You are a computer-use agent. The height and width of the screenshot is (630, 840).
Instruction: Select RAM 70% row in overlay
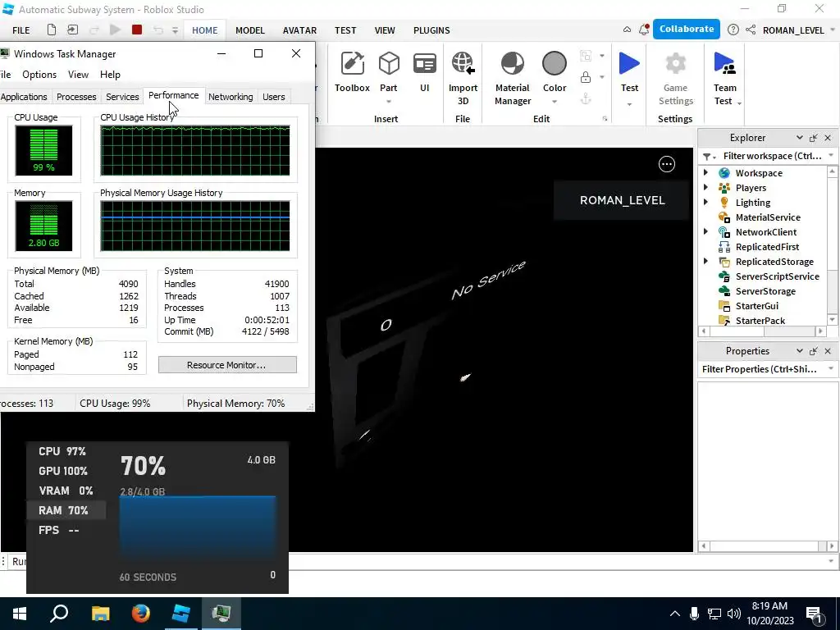tap(66, 510)
